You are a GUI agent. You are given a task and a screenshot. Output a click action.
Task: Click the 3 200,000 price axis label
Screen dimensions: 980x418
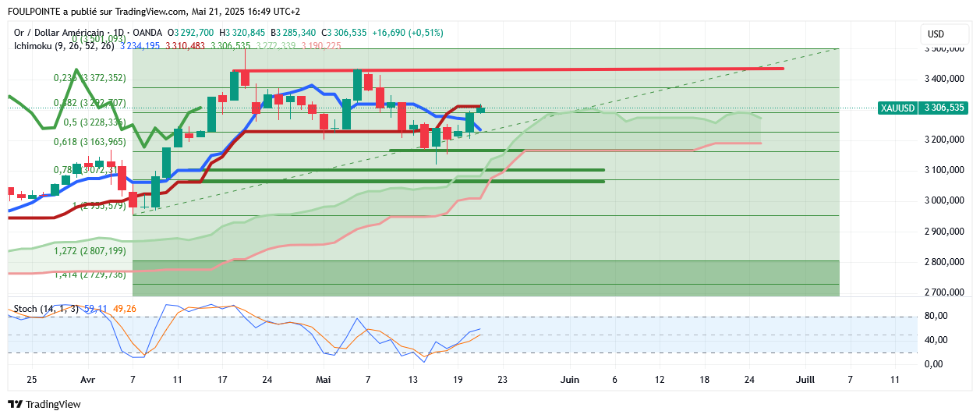(945, 140)
